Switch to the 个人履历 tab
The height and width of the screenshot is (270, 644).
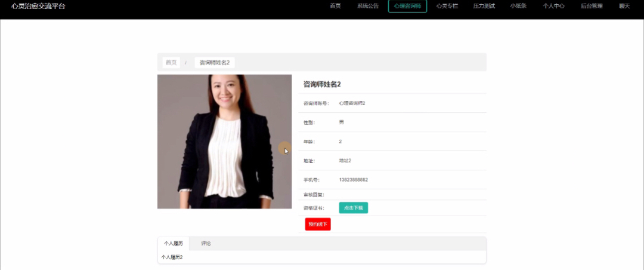(x=174, y=244)
